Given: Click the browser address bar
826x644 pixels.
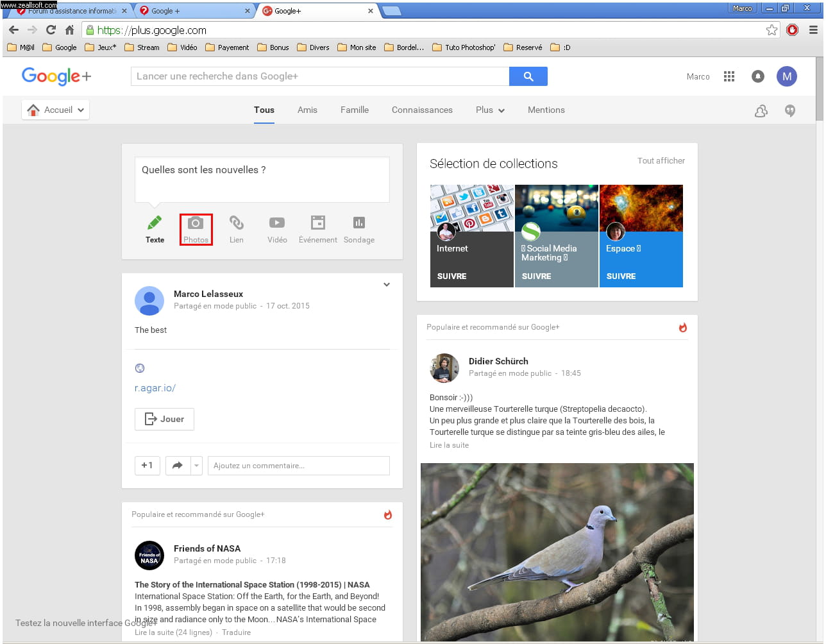Looking at the screenshot, I should pyautogui.click(x=423, y=30).
